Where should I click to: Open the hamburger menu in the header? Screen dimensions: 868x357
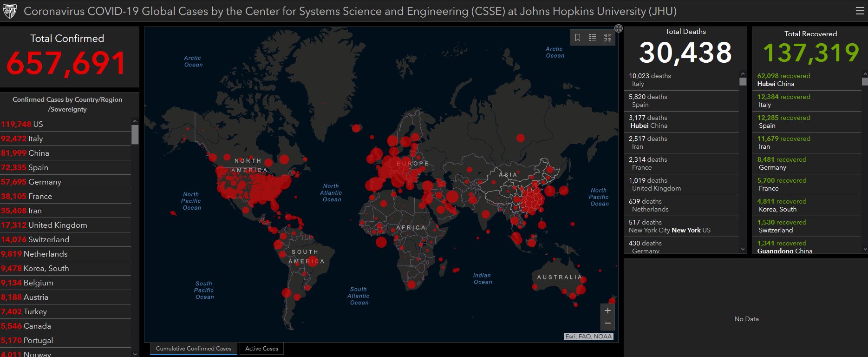coord(860,11)
